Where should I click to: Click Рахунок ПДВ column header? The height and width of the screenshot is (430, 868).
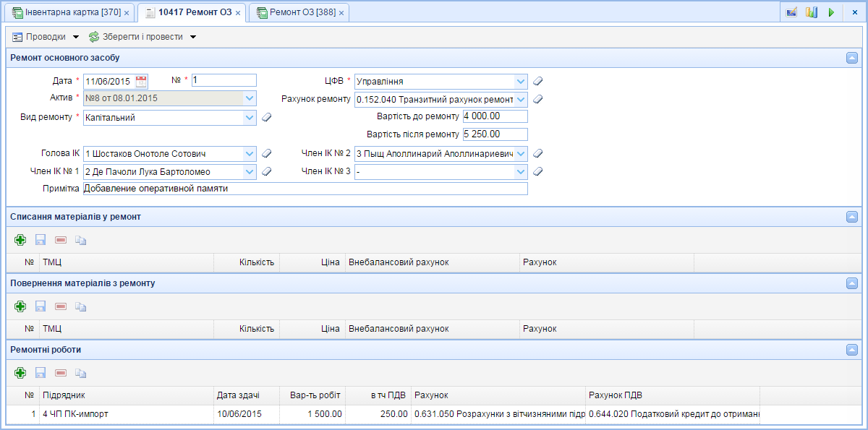click(673, 395)
